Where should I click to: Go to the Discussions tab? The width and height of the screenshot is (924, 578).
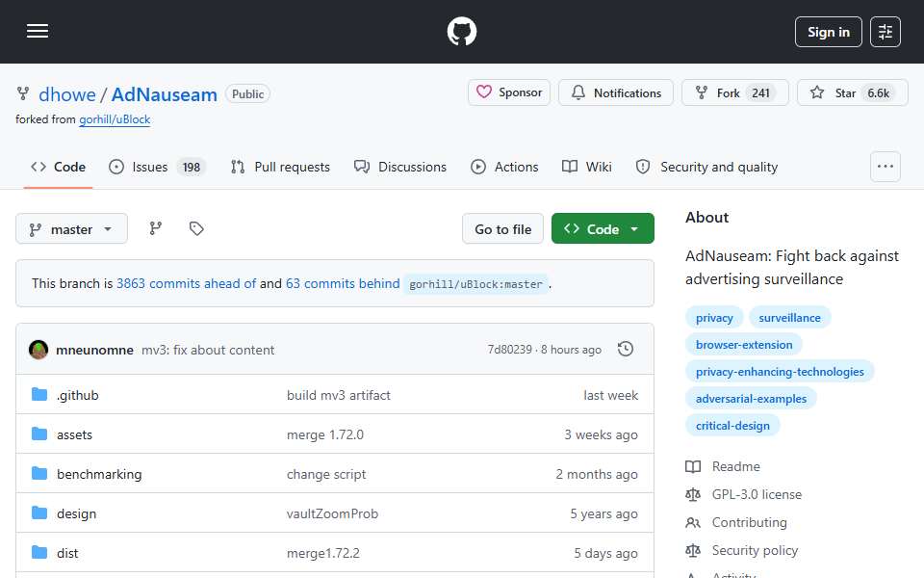[x=400, y=167]
